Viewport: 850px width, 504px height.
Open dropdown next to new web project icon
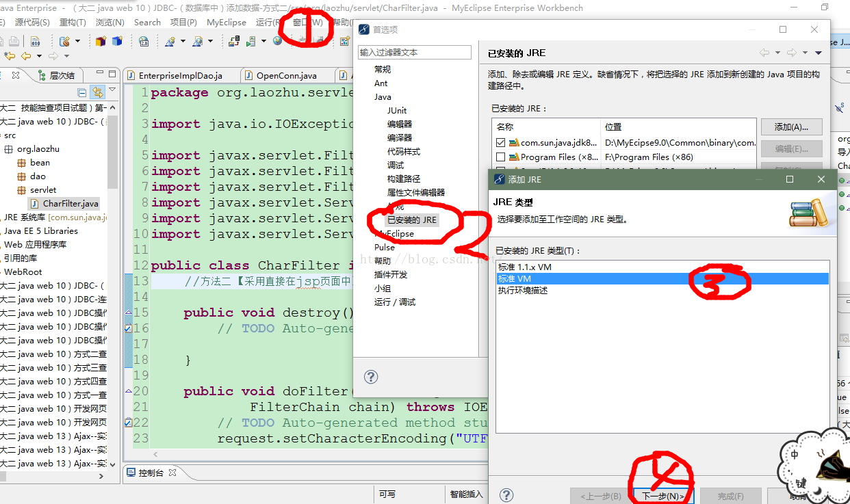click(x=77, y=41)
